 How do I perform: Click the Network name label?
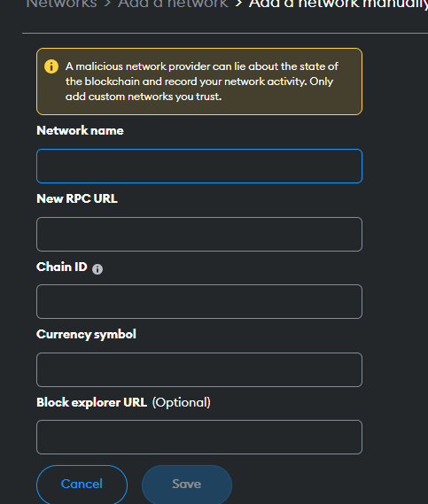click(80, 130)
